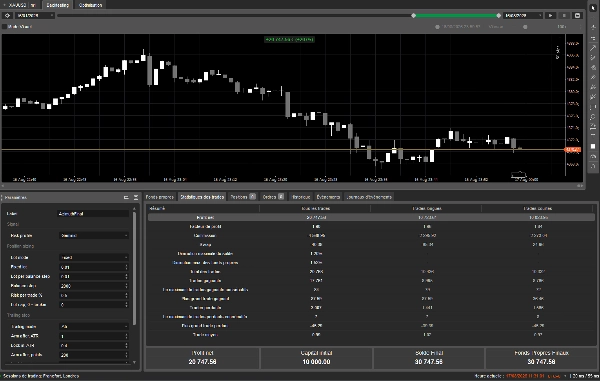Click the lock icon at toolbar bottom
Viewport: 600px width, 381px height.
coord(593,166)
